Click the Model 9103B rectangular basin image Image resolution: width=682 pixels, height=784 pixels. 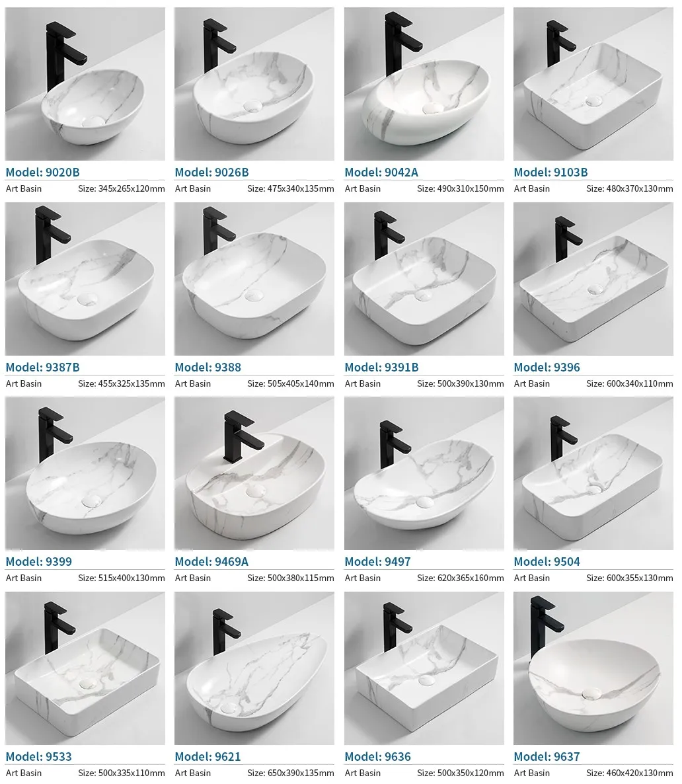[x=593, y=83]
